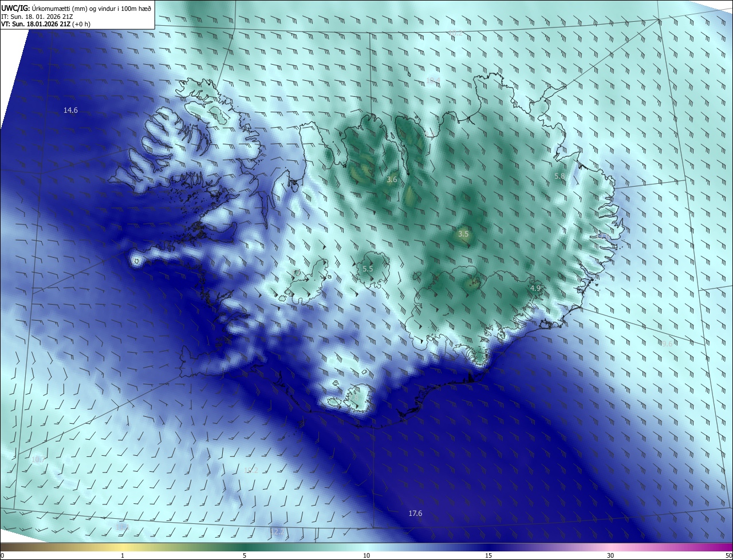733x560 pixels.
Task: Click the color scale tick label "50"
Action: [728, 555]
